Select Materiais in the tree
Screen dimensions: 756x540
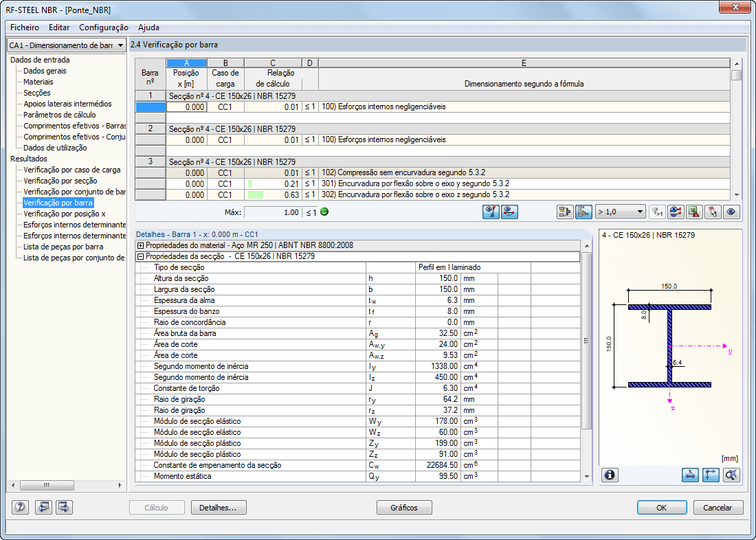(38, 82)
